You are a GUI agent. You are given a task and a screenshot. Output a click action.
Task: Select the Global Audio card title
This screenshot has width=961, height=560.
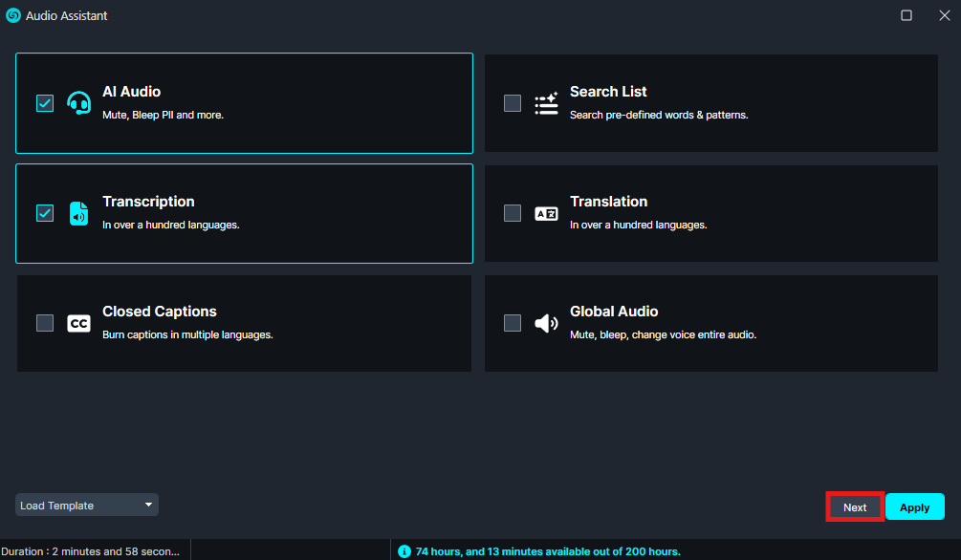tap(614, 312)
